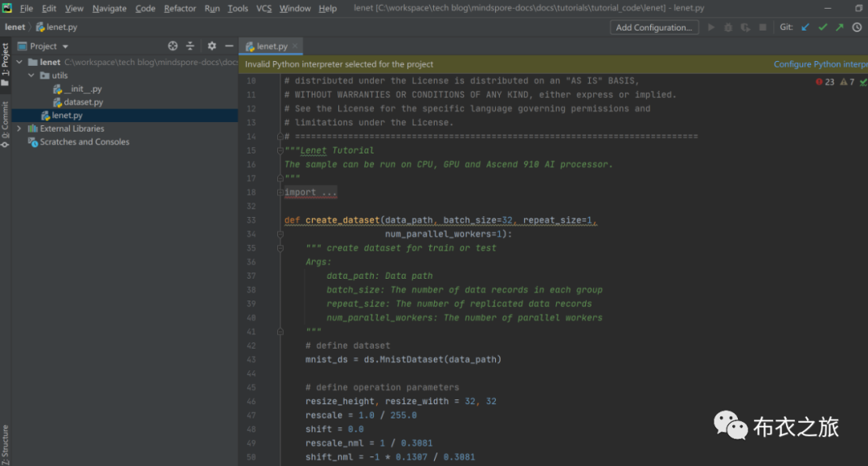Select __init__.py in the project tree
The height and width of the screenshot is (466, 868).
tap(77, 88)
